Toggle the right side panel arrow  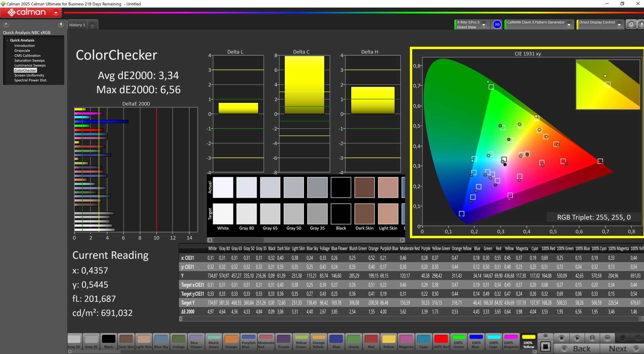(x=641, y=25)
